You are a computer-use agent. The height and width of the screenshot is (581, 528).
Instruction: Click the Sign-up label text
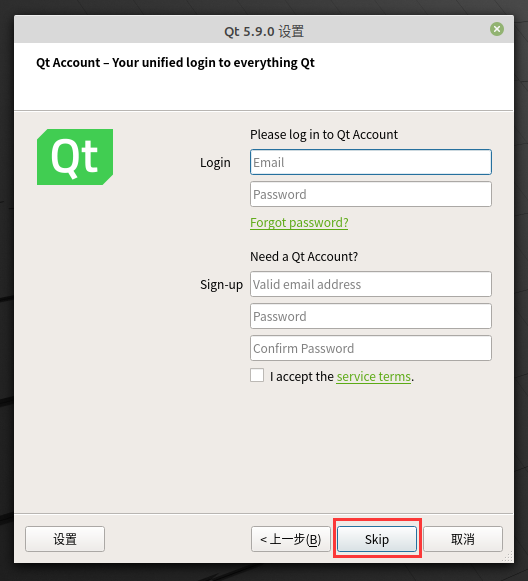coord(222,285)
